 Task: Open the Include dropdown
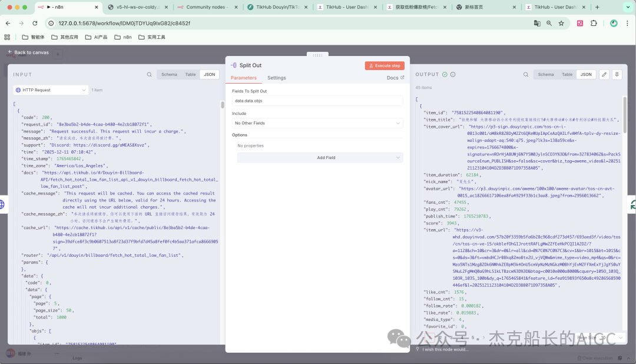[x=317, y=123]
